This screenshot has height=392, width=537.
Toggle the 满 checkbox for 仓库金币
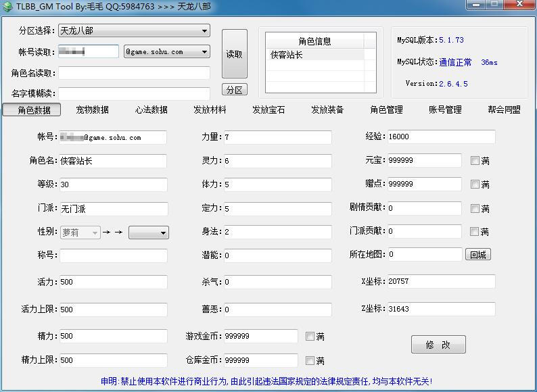(310, 361)
